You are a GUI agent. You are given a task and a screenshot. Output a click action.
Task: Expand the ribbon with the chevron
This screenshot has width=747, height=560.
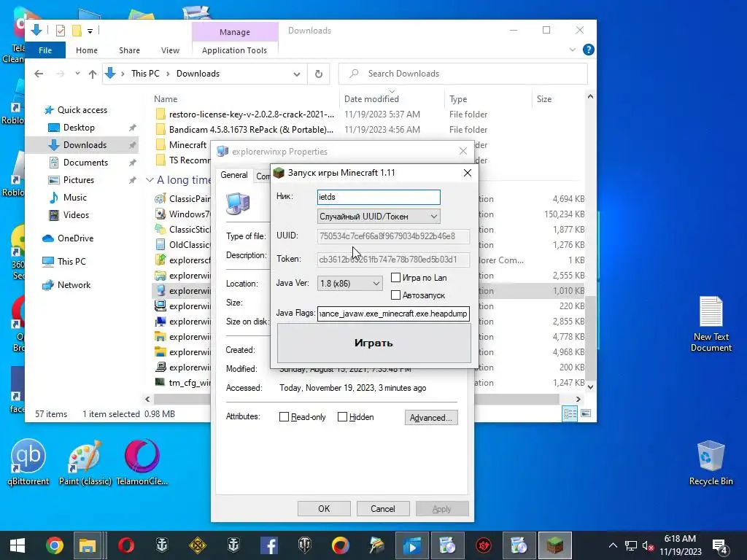coord(573,50)
